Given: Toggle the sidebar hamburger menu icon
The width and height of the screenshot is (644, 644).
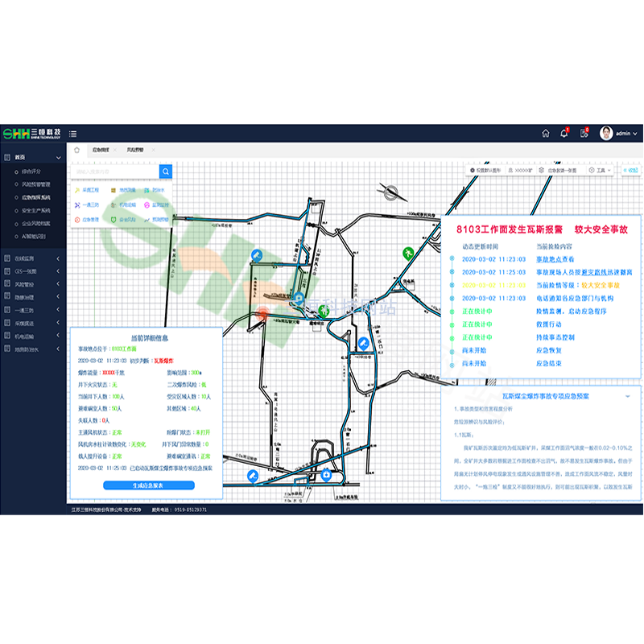Looking at the screenshot, I should point(72,134).
